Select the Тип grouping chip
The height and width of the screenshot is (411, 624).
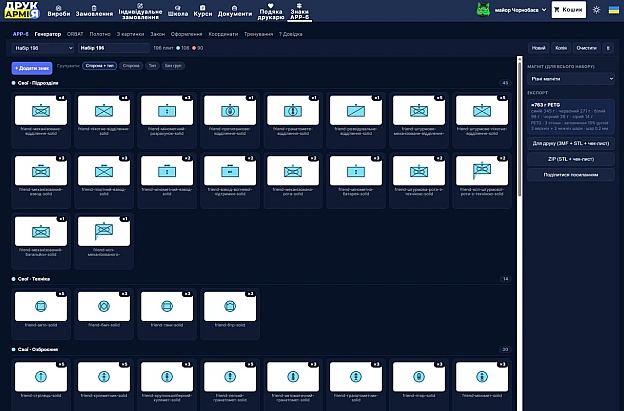tap(152, 66)
